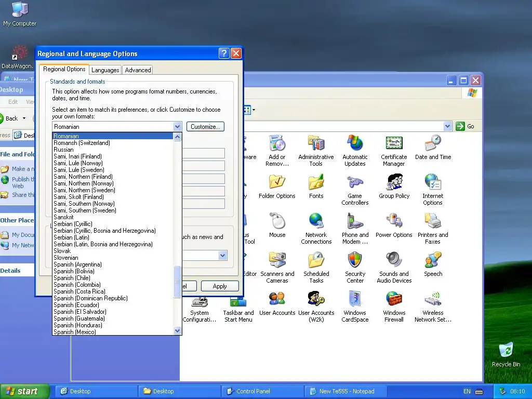532x399 pixels.
Task: Open Certificate Manager icon
Action: tap(394, 151)
